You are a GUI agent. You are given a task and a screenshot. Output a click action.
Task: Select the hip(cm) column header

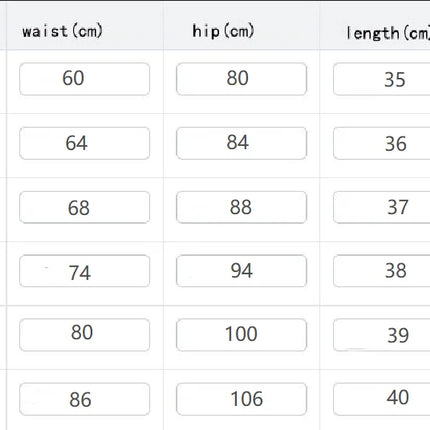(223, 31)
